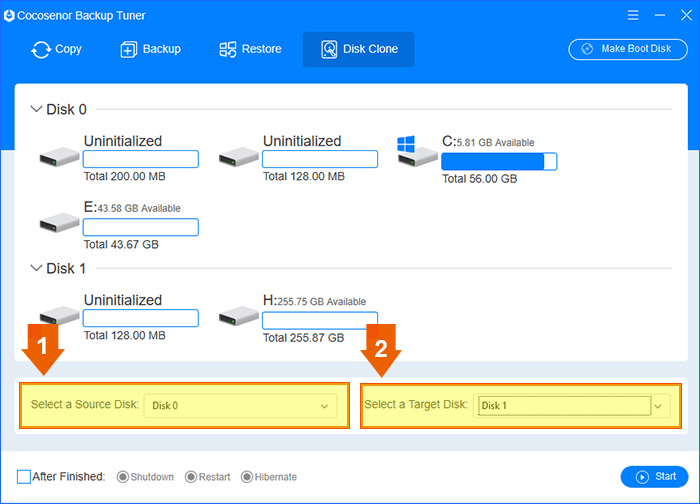Collapse the Disk 1 section
Viewport: 700px width, 504px height.
(36, 268)
